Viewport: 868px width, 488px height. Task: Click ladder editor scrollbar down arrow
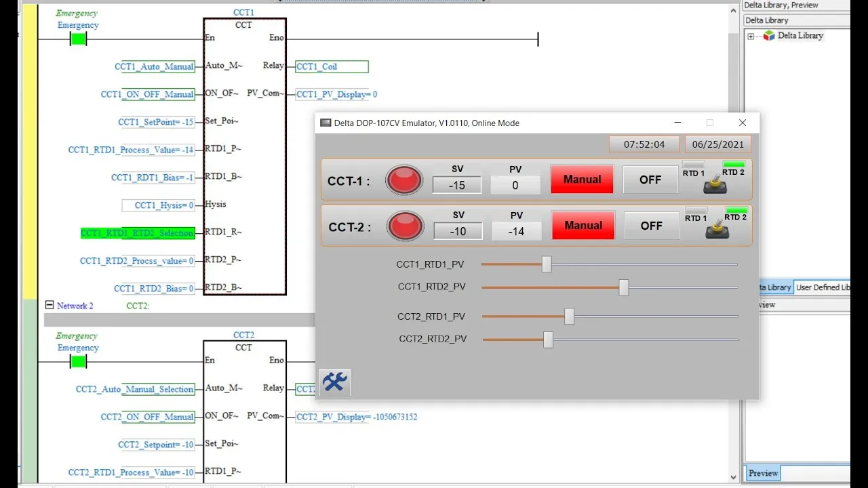tap(734, 477)
